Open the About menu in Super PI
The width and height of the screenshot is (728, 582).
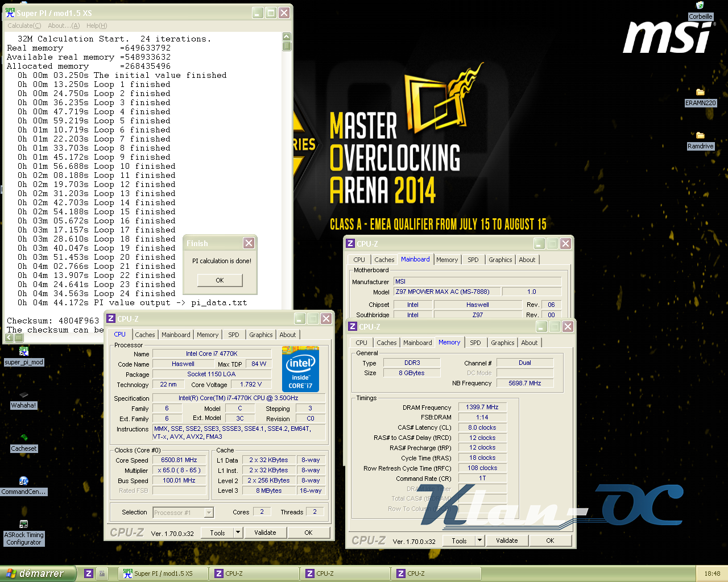point(64,26)
